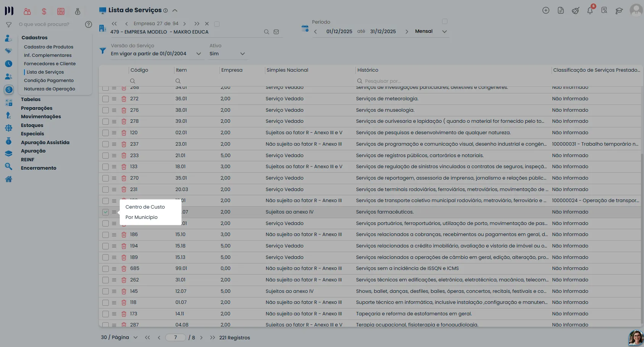The width and height of the screenshot is (644, 347).
Task: Open Fornecedores e Cliente in sidebar
Action: tap(50, 64)
